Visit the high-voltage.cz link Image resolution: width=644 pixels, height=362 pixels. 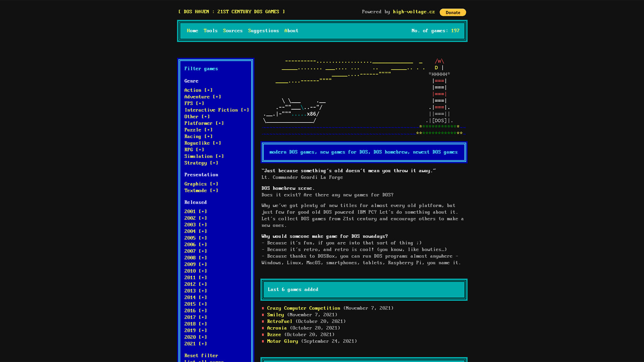[x=414, y=12]
